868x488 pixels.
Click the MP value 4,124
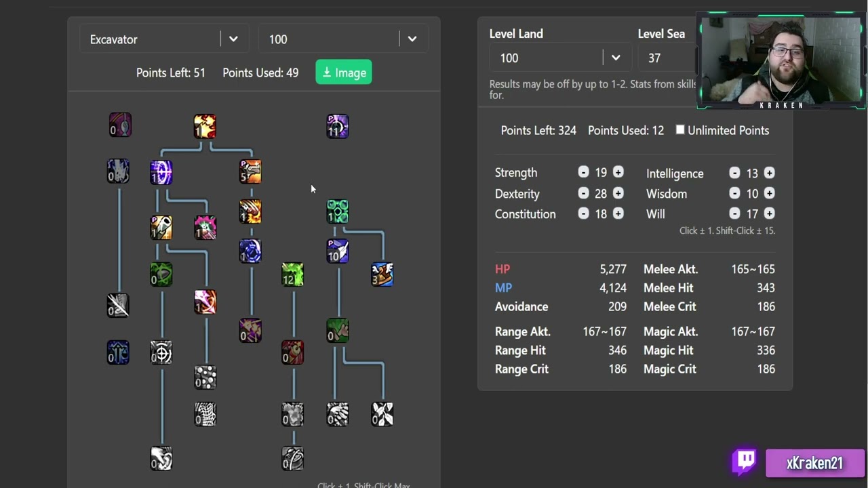tap(613, 287)
